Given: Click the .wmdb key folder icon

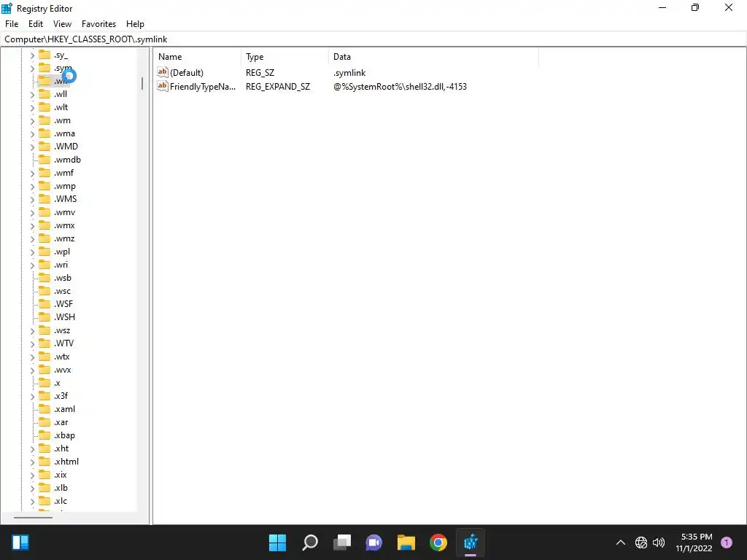Looking at the screenshot, I should pos(44,160).
